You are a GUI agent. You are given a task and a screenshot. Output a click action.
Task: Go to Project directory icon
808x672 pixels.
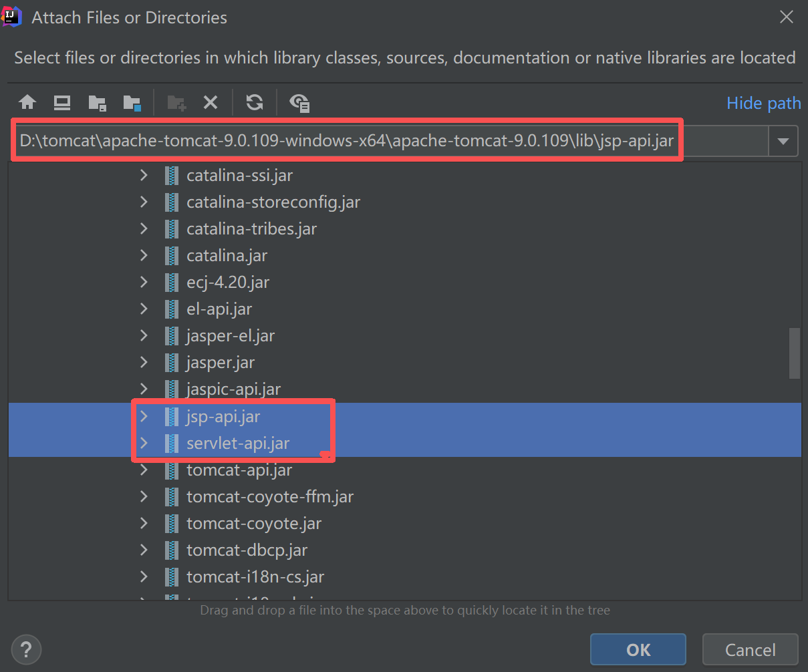click(x=98, y=102)
